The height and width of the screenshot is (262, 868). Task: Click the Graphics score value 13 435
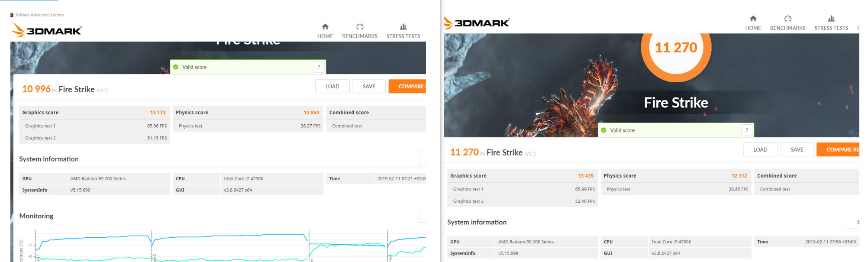pos(586,176)
